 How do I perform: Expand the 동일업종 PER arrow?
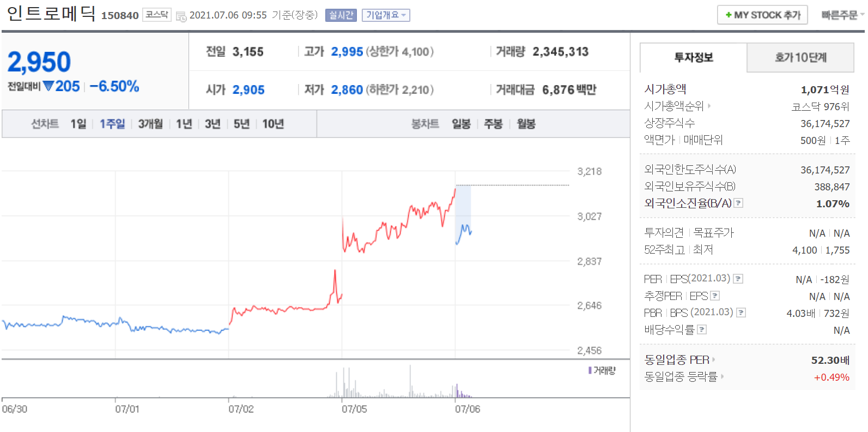pyautogui.click(x=713, y=360)
